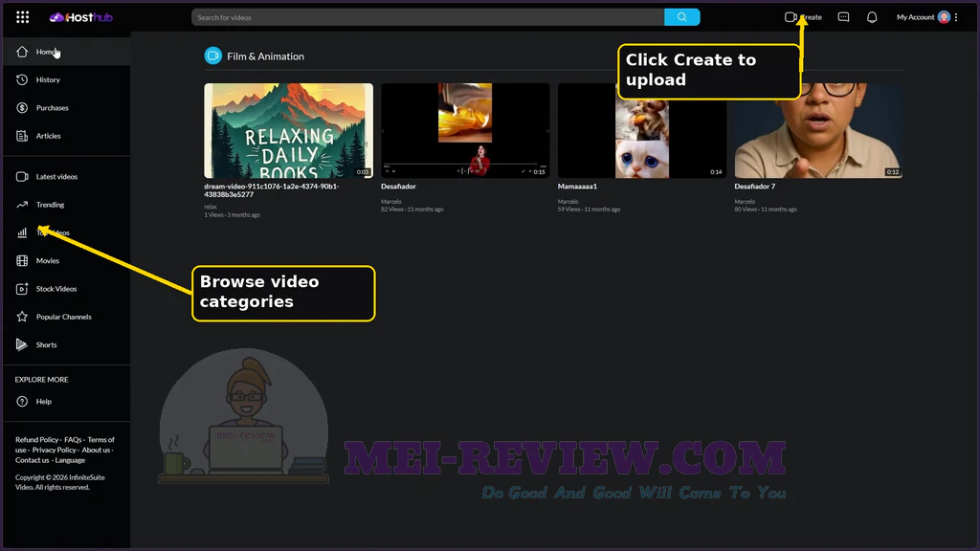This screenshot has height=551, width=980.
Task: Click the Trending arrow icon
Action: tap(22, 205)
